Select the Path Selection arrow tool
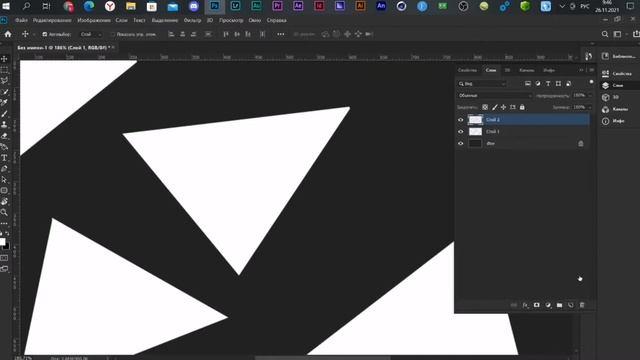Image resolution: width=640 pixels, height=360 pixels. (x=4, y=180)
